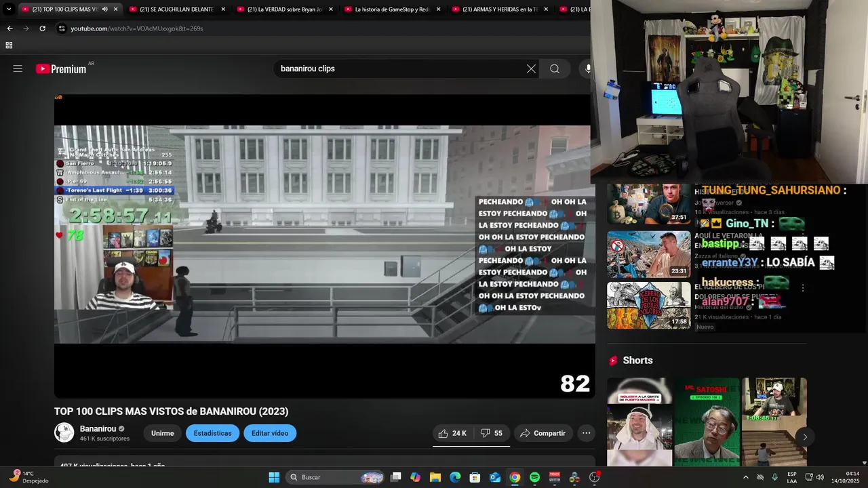Open File Explorer from taskbar
The image size is (868, 488).
click(x=435, y=477)
